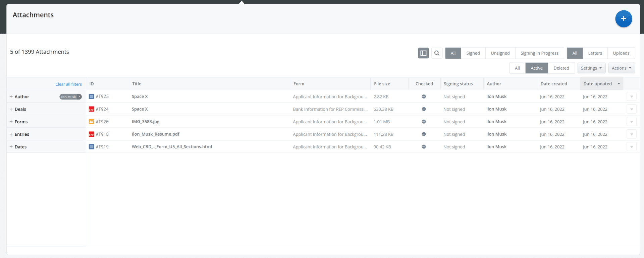
Task: Click the image file icon for AT920
Action: click(x=91, y=122)
